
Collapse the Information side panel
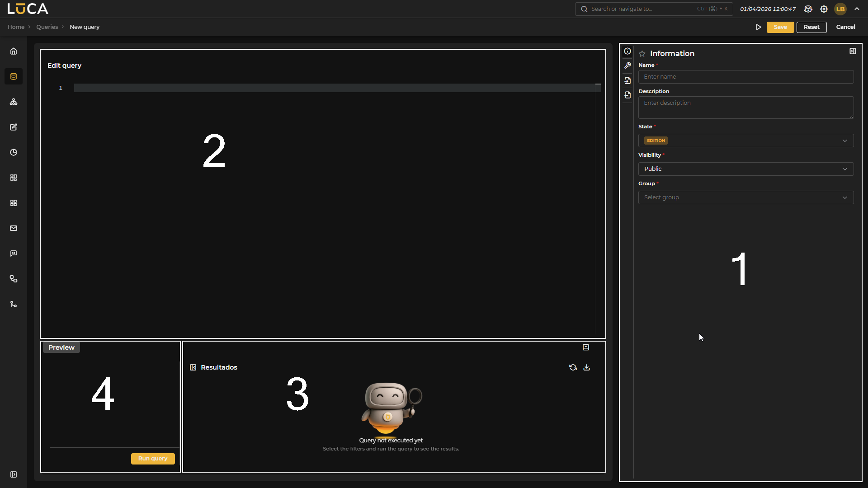pyautogui.click(x=853, y=51)
